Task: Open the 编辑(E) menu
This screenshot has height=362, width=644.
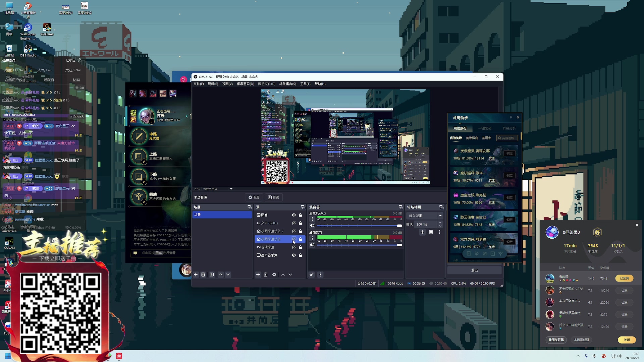Action: coord(213,84)
